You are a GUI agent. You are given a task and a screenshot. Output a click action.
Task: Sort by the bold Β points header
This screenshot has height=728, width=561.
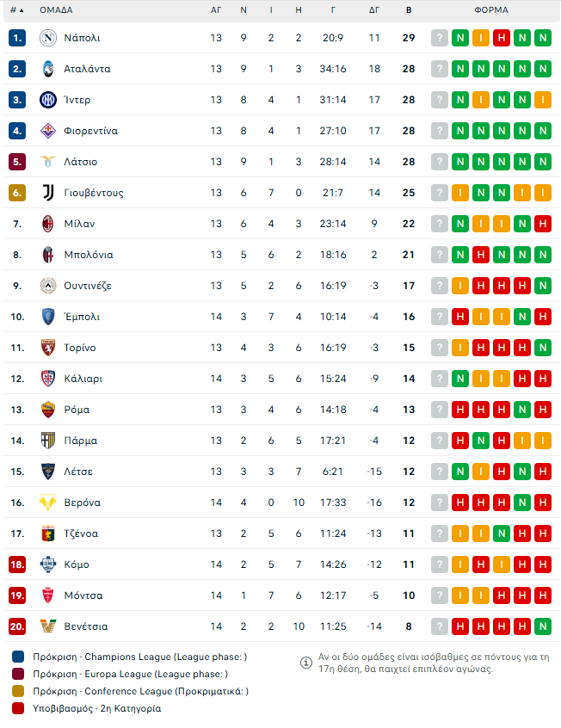coord(409,10)
